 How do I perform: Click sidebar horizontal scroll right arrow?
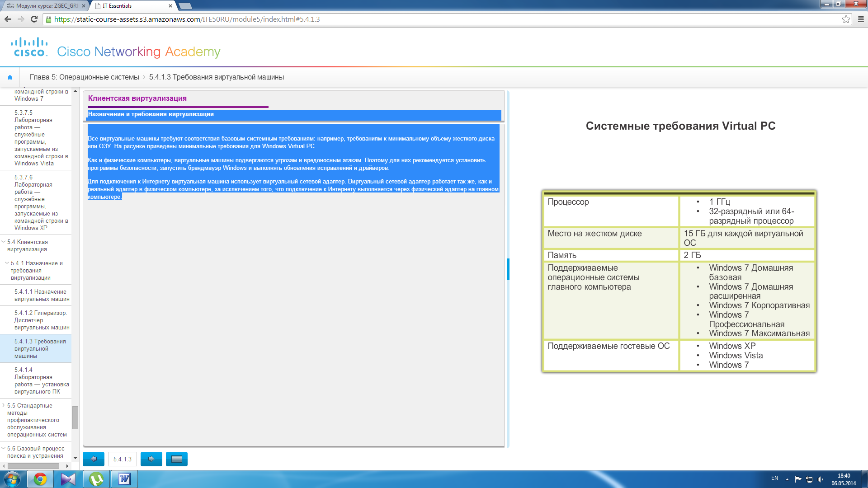67,466
